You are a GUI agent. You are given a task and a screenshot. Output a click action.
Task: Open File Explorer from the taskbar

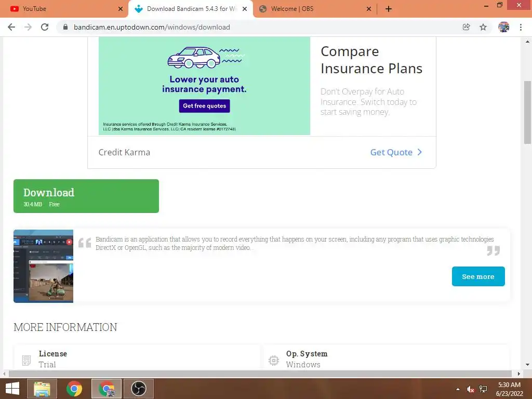point(42,389)
